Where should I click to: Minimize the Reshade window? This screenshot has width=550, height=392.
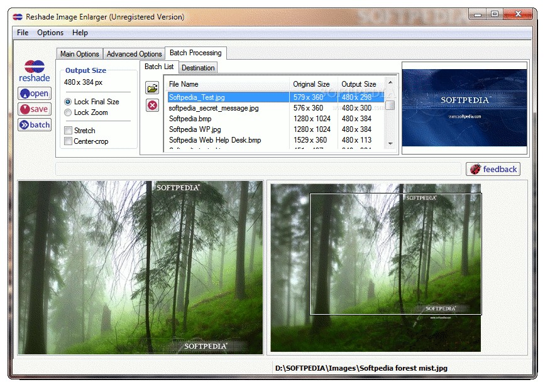click(x=477, y=14)
